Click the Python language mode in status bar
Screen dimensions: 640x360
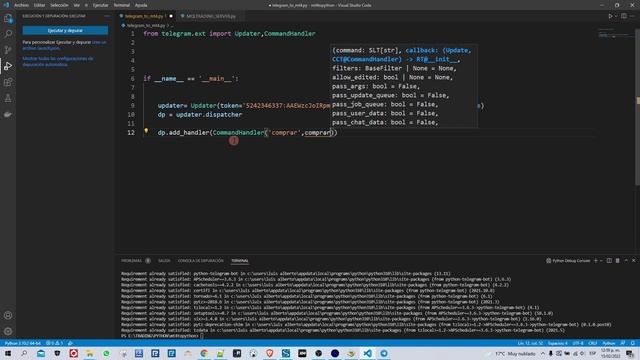609,343
